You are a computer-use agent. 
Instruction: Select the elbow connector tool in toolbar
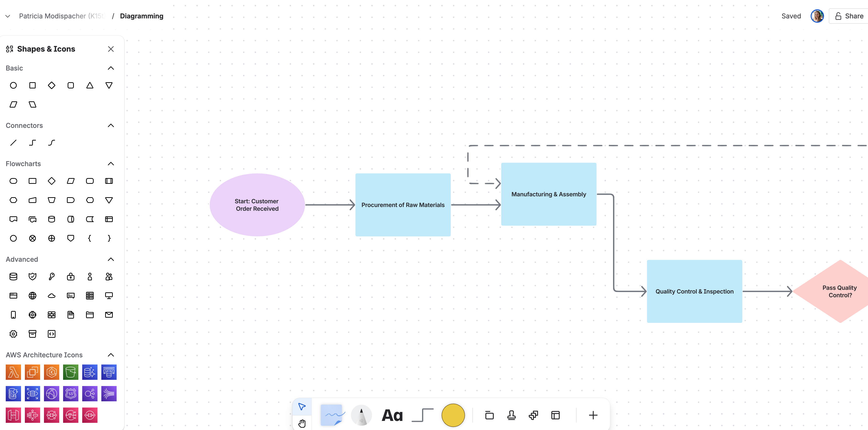[423, 415]
